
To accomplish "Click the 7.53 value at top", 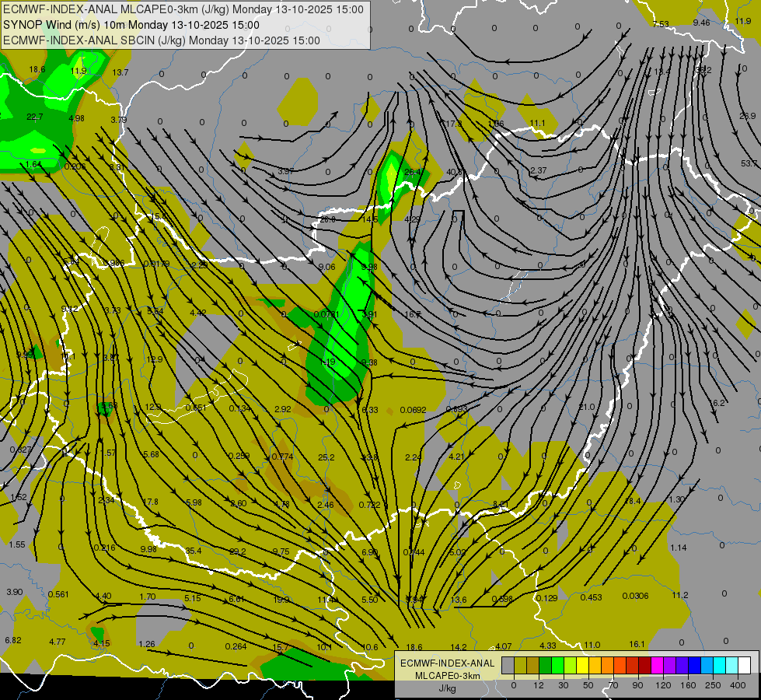I will tap(661, 24).
